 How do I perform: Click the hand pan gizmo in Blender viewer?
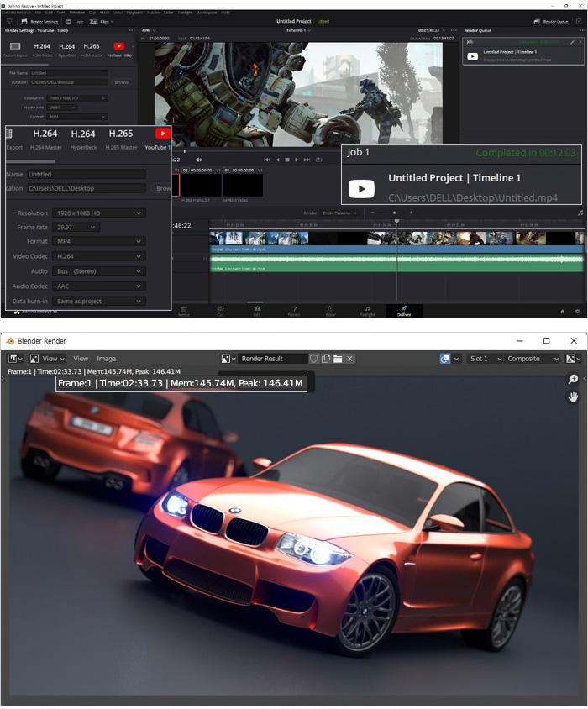pyautogui.click(x=573, y=397)
